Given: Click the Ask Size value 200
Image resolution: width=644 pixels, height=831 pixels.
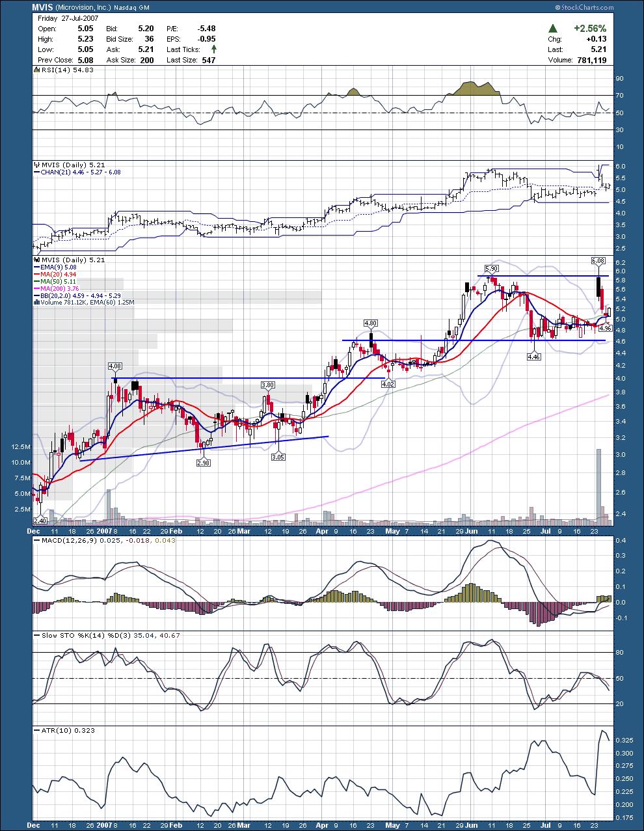Looking at the screenshot, I should pyautogui.click(x=147, y=60).
